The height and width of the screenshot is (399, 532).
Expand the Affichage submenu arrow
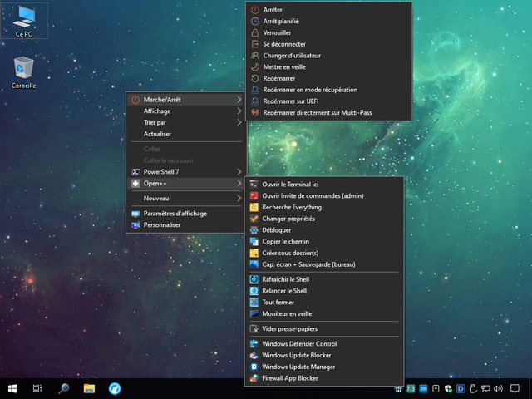(239, 111)
